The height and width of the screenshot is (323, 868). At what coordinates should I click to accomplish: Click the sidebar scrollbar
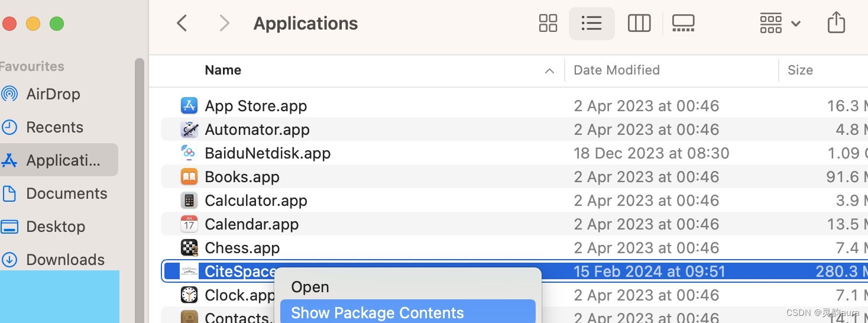click(x=140, y=177)
